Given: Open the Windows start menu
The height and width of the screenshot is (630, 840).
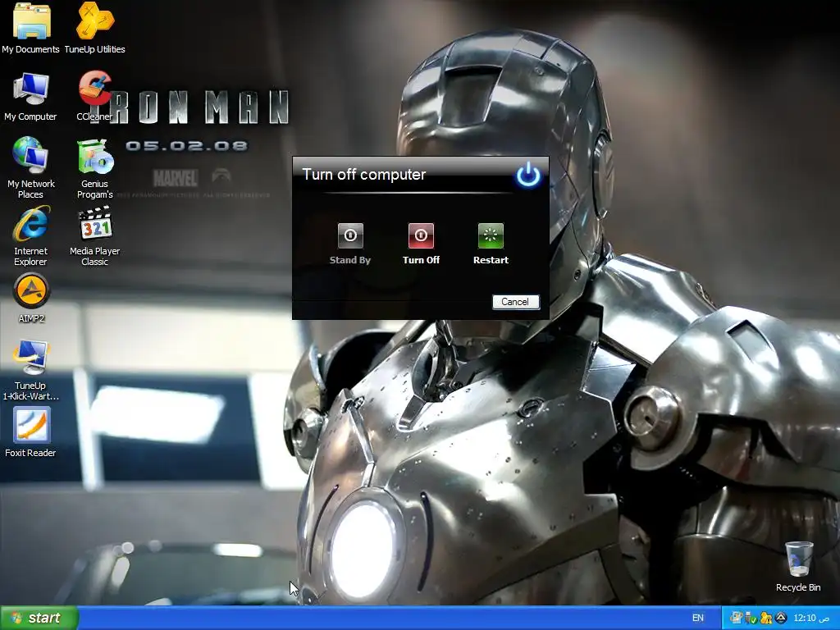Looking at the screenshot, I should 39,618.
